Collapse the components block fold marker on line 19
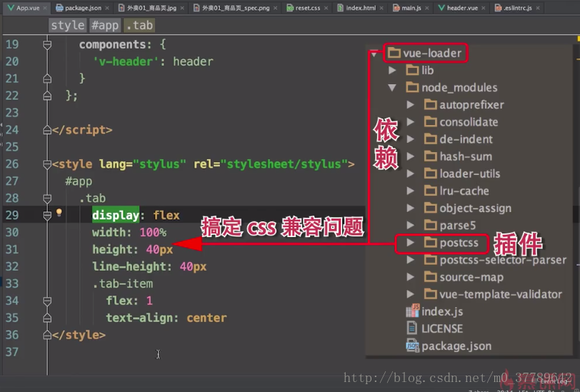Image resolution: width=580 pixels, height=392 pixels. pyautogui.click(x=47, y=45)
